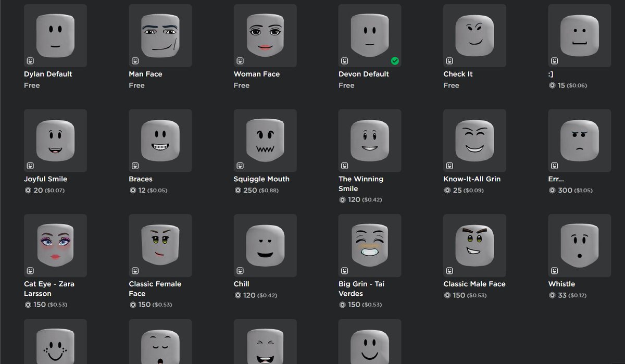
Task: Select the Chill face thumbnail
Action: point(265,245)
